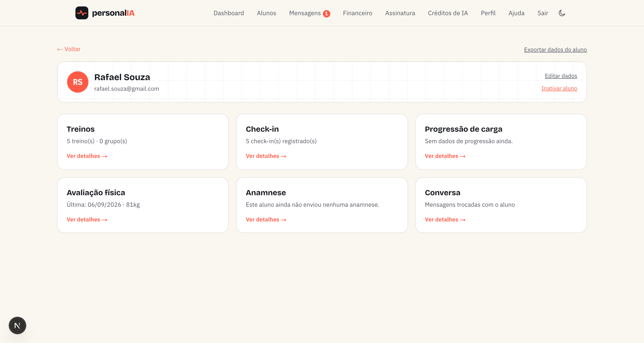The height and width of the screenshot is (343, 644).
Task: Click '5 treino(s) · 0 grupo(s)' text
Action: 97,141
